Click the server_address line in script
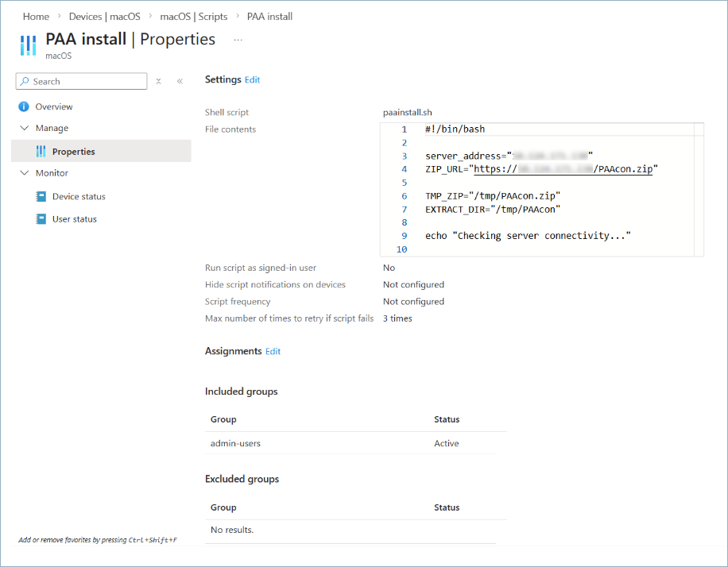The width and height of the screenshot is (728, 567). tap(509, 156)
